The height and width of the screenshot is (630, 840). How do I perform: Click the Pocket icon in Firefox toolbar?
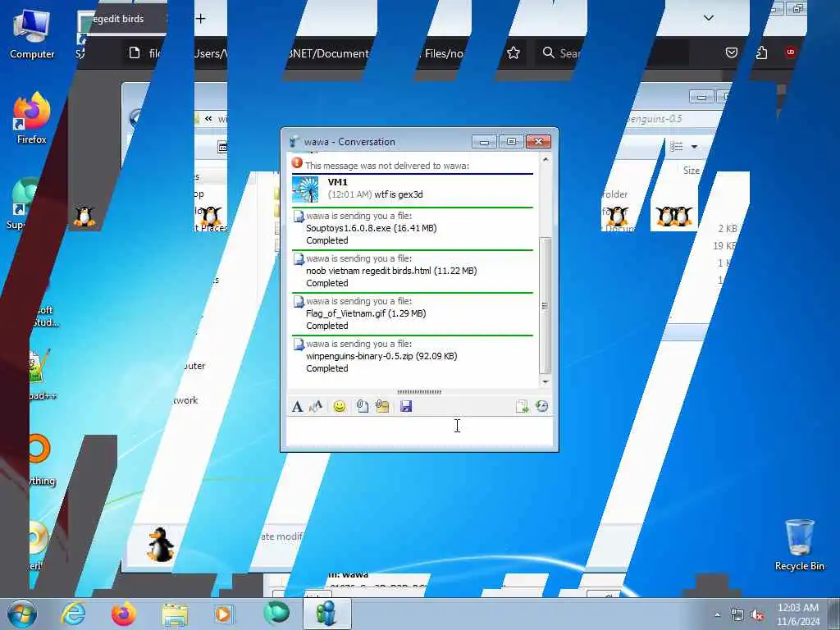tap(731, 52)
